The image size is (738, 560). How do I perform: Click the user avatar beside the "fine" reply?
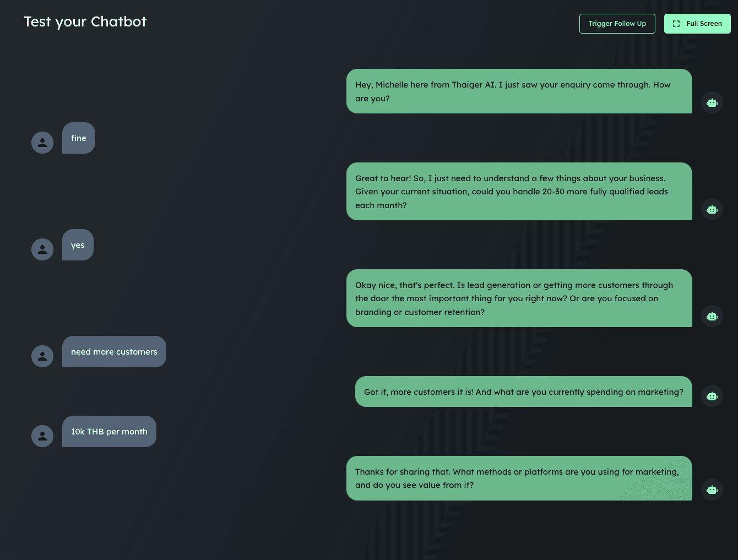pos(42,142)
